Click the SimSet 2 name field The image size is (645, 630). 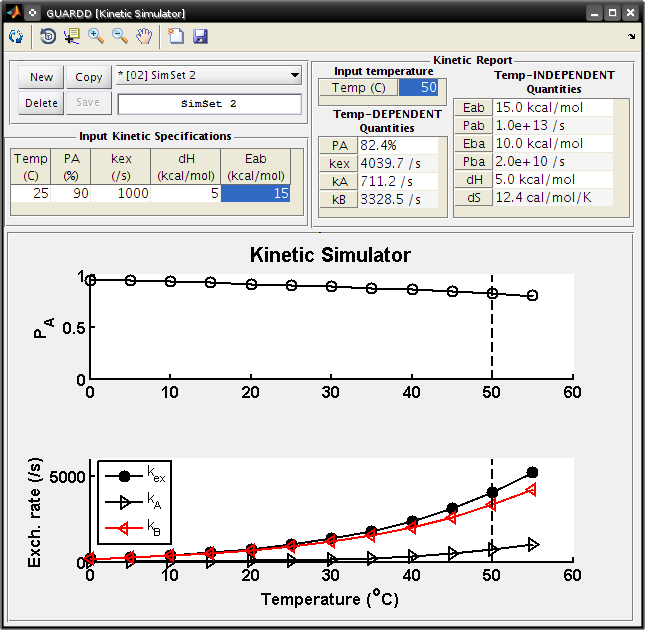(209, 104)
